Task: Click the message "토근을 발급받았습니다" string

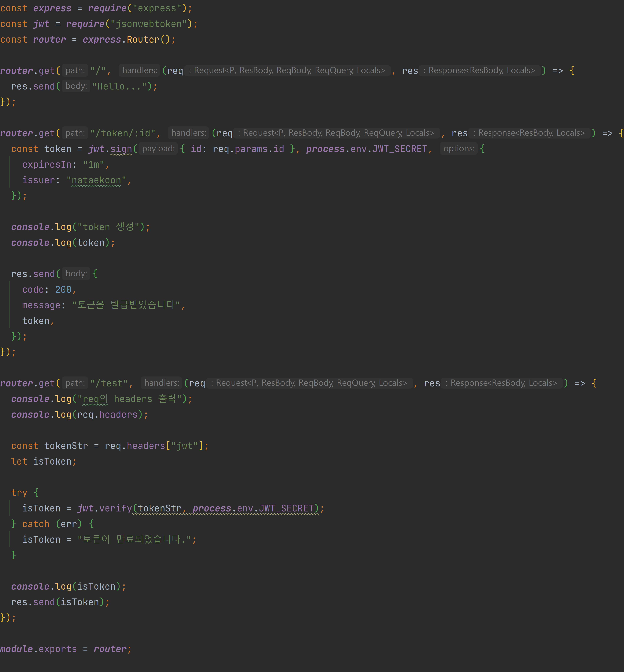Action: [126, 305]
